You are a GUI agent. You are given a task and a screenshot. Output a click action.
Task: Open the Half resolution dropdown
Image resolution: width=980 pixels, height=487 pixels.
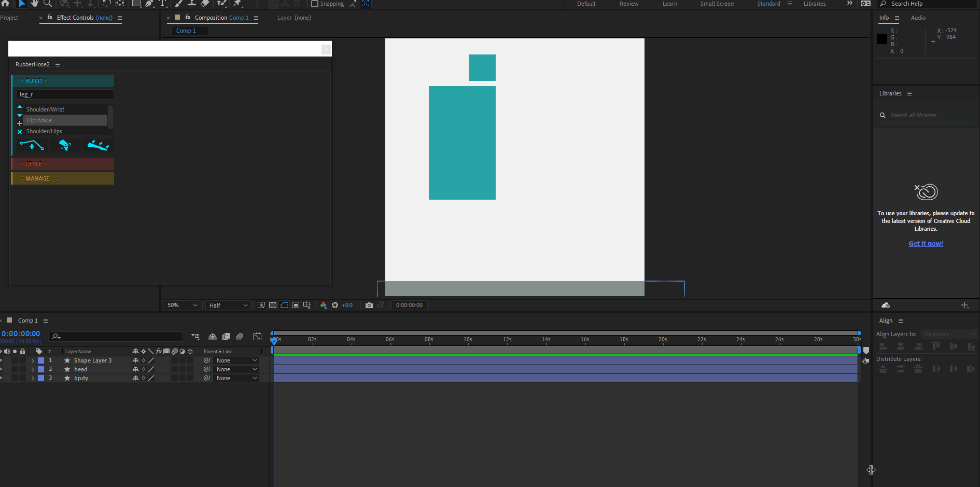[x=228, y=305]
